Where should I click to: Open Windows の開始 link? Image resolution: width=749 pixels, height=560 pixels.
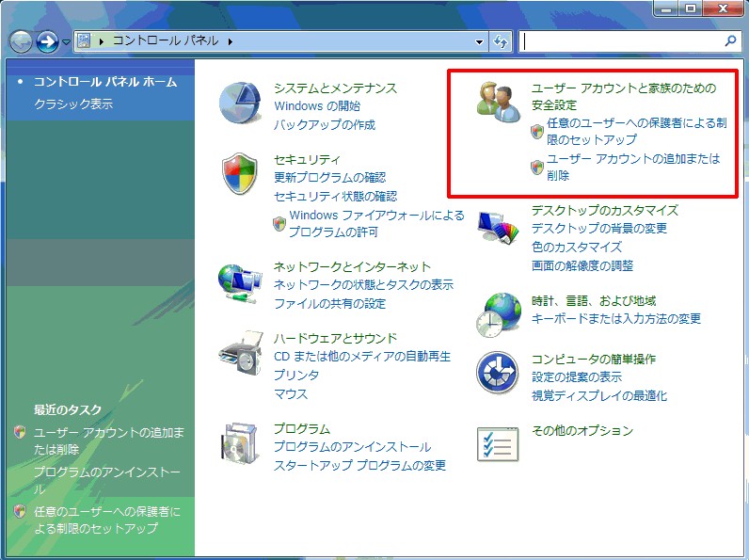[x=317, y=106]
